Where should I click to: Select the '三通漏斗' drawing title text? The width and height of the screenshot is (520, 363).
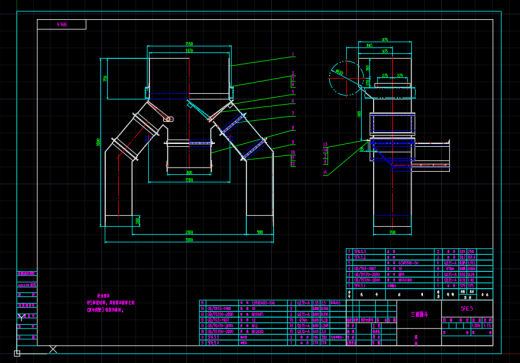coord(419,314)
